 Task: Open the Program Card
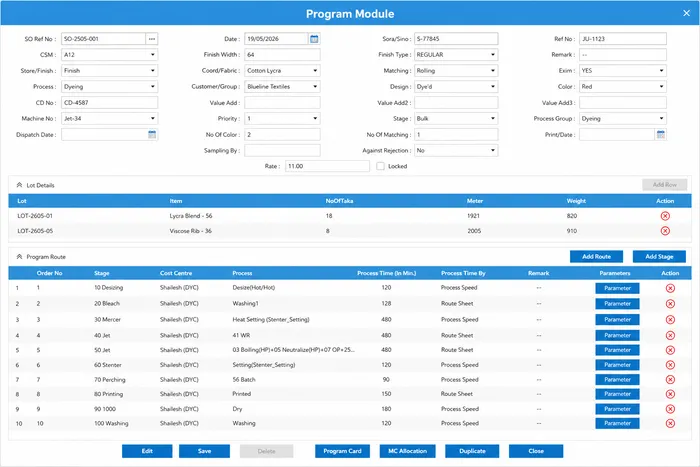pos(342,451)
